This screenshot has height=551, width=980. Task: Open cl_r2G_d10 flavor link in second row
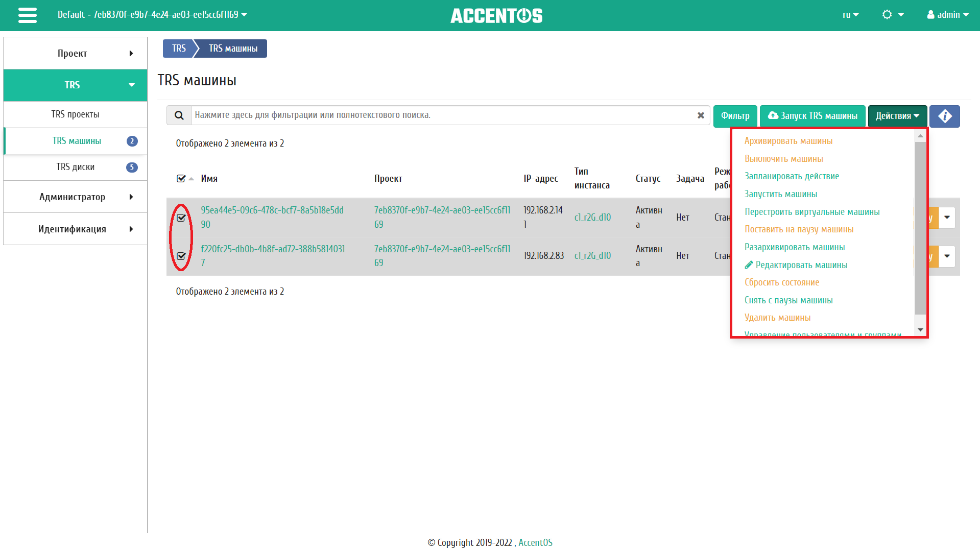[592, 256]
